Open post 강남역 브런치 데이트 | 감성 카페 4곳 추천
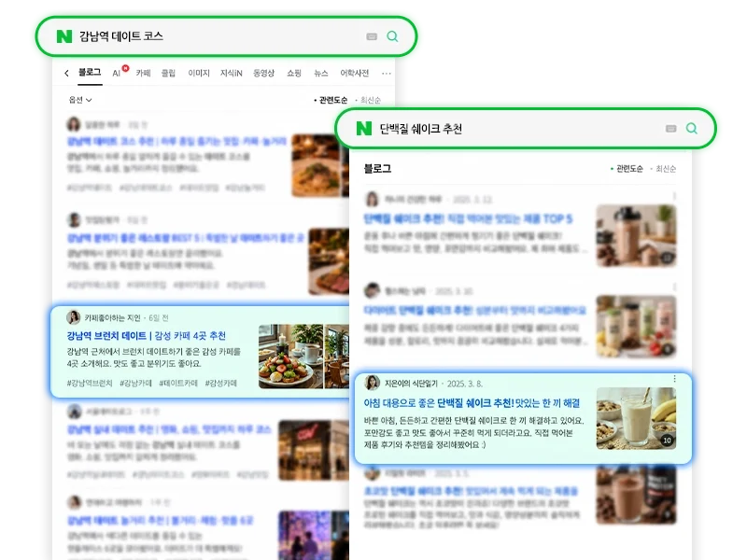This screenshot has height=560, width=747. [147, 336]
